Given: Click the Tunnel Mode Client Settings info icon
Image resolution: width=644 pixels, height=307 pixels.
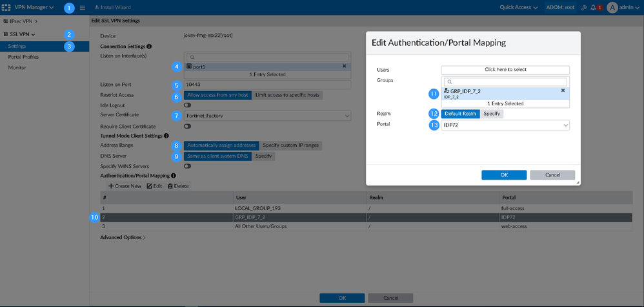Looking at the screenshot, I should pos(167,136).
